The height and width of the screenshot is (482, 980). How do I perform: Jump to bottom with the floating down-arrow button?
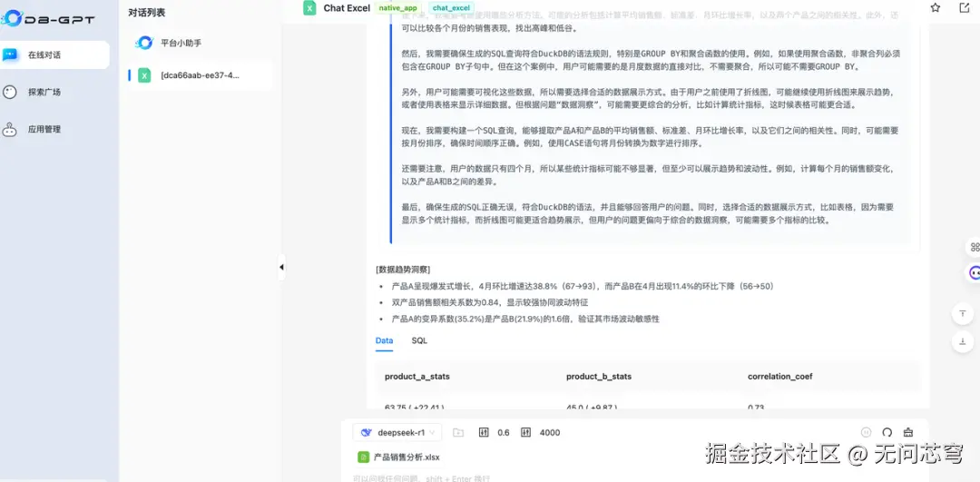pos(963,340)
